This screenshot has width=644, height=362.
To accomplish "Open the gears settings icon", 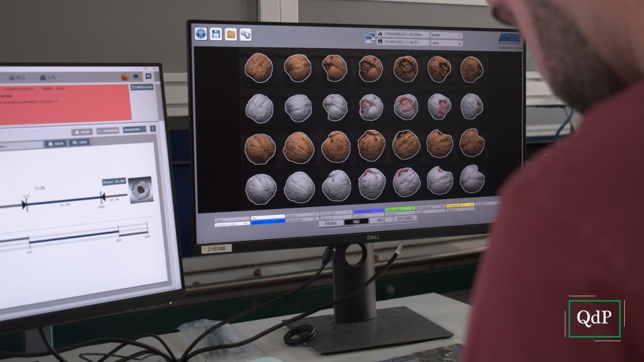I will click(x=246, y=35).
